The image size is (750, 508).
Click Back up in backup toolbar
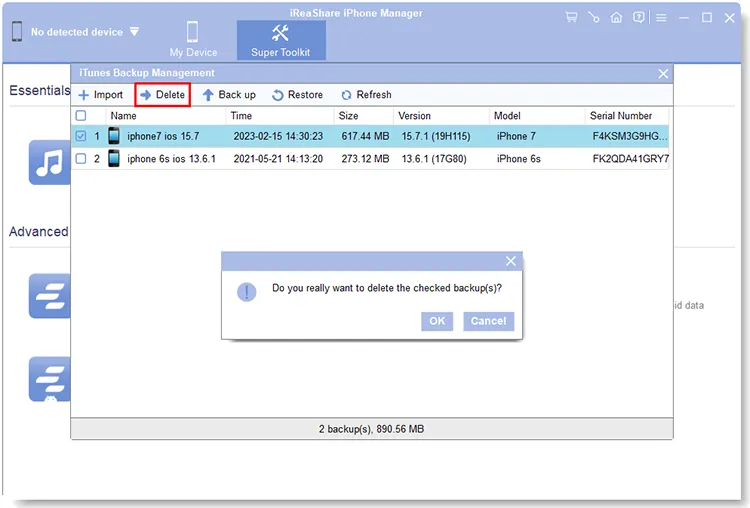[x=229, y=95]
